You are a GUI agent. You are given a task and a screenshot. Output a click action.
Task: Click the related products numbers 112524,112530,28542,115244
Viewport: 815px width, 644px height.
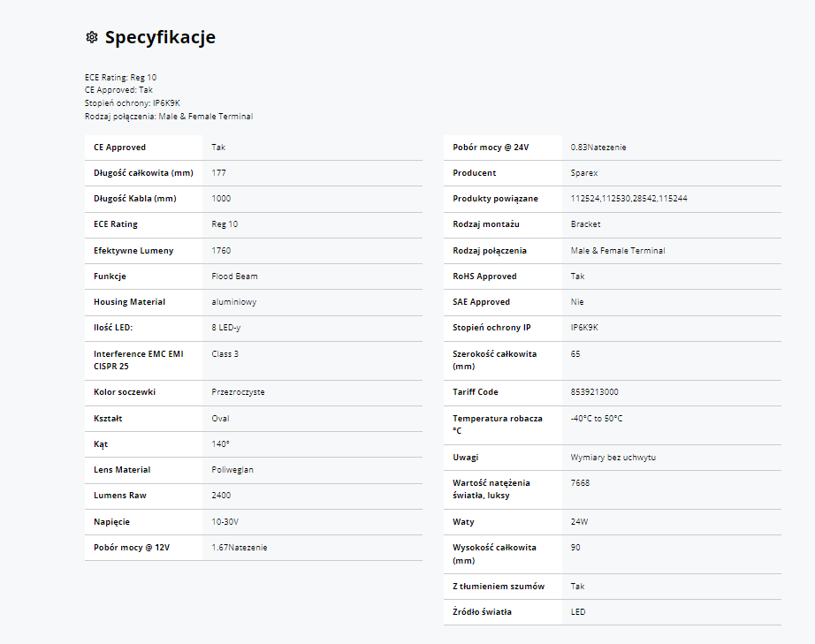[x=628, y=199]
